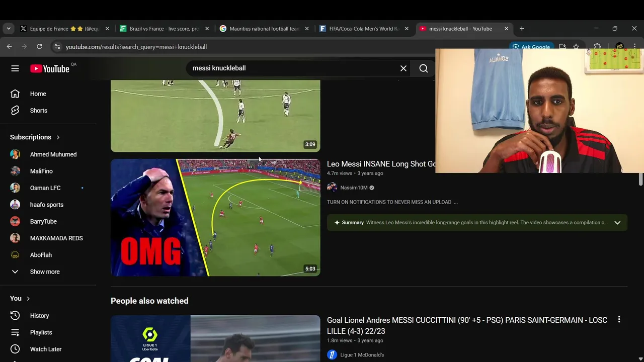Open Leo Messi INSANE Long Shot video title

(381, 164)
